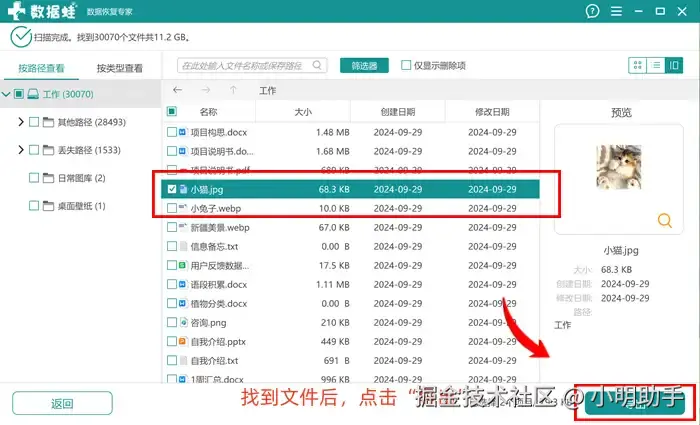Click the scan complete checkmark icon
The width and height of the screenshot is (700, 425).
point(21,37)
